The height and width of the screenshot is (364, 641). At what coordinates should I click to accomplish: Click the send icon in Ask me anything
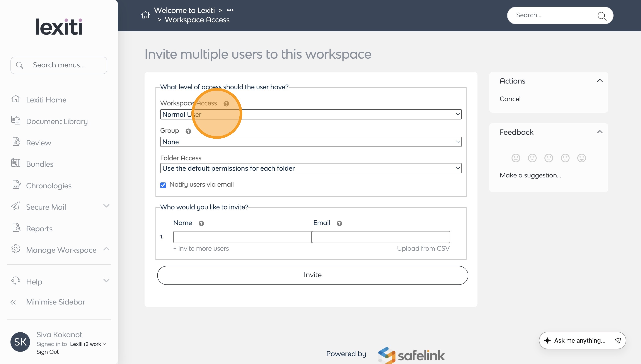point(618,340)
